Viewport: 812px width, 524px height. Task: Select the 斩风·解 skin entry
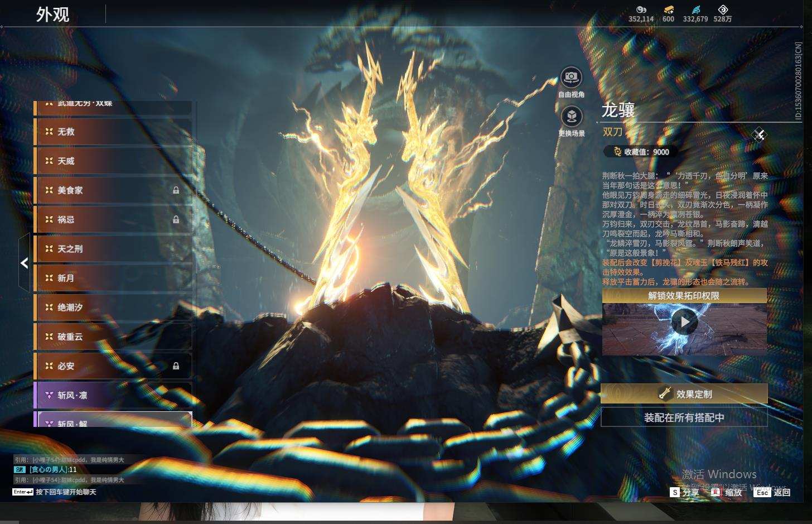[x=113, y=420]
